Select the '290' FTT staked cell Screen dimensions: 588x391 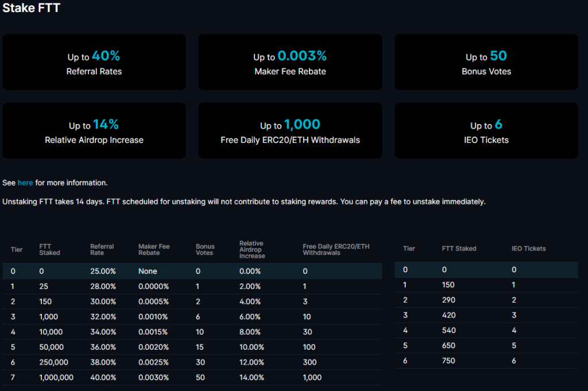[x=448, y=300]
